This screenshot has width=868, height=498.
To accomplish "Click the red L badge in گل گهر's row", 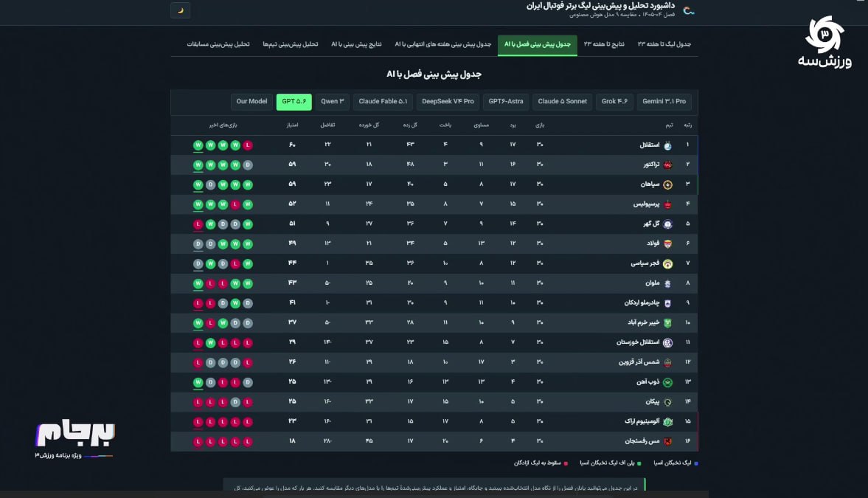I will pos(198,224).
